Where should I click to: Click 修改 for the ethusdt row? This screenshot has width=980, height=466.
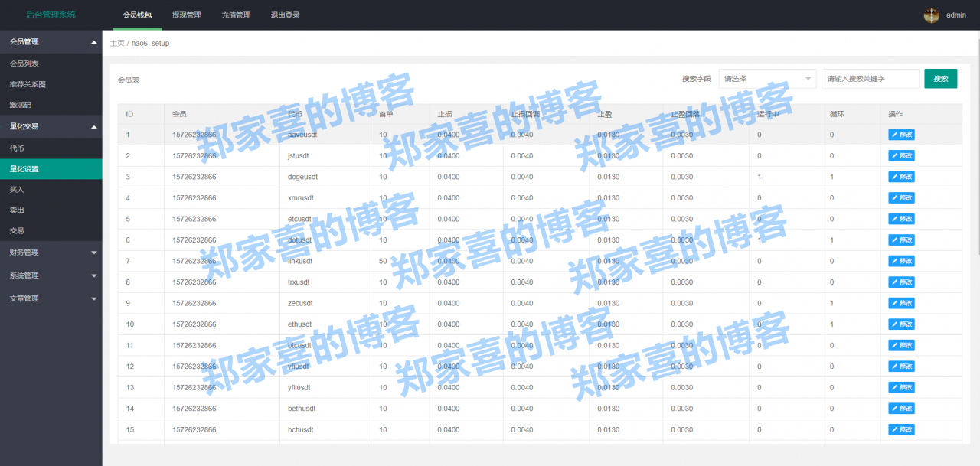click(x=901, y=324)
